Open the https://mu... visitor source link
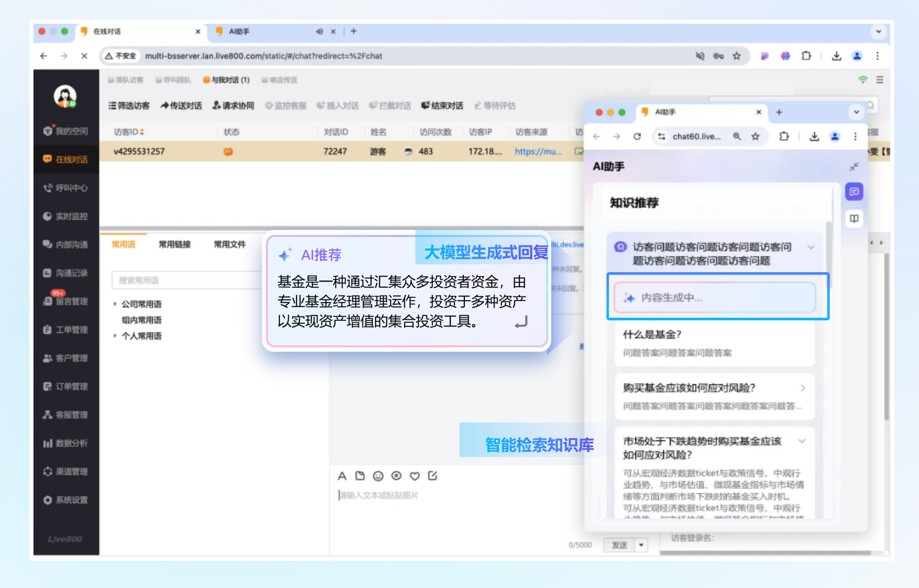This screenshot has height=588, width=919. tap(539, 151)
